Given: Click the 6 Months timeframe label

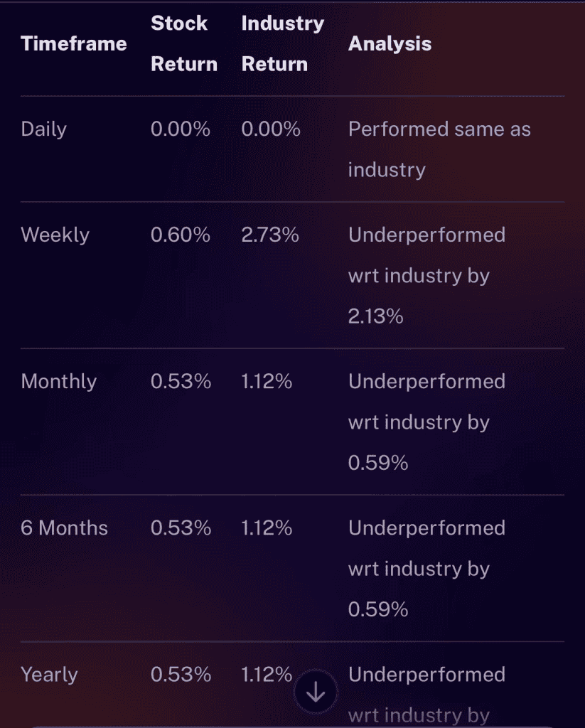Looking at the screenshot, I should tap(65, 528).
